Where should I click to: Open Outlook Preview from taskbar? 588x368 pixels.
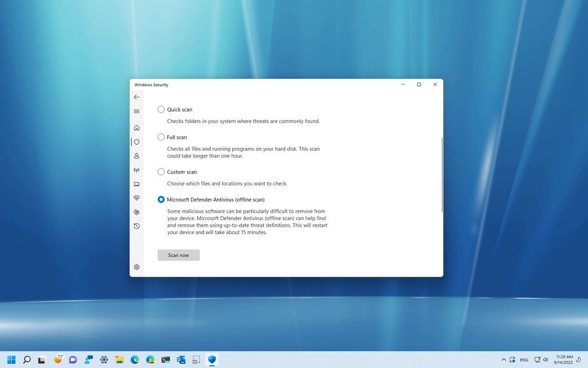(x=181, y=360)
